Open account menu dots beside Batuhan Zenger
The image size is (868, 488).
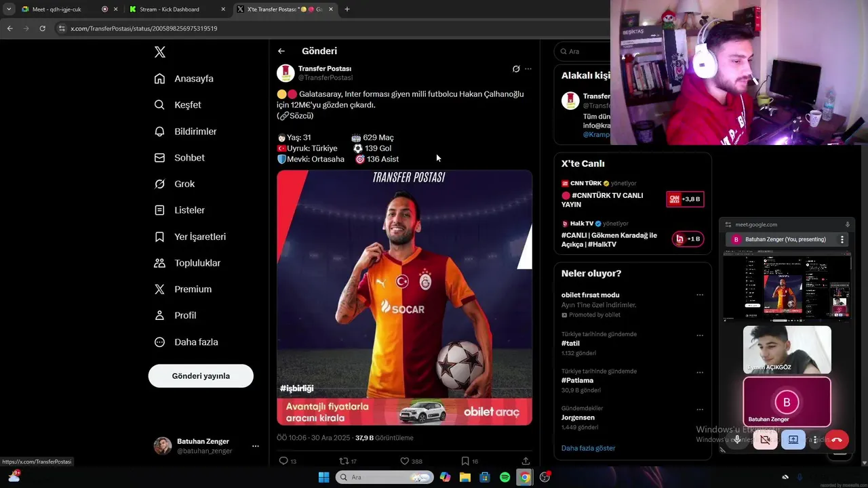[256, 446]
